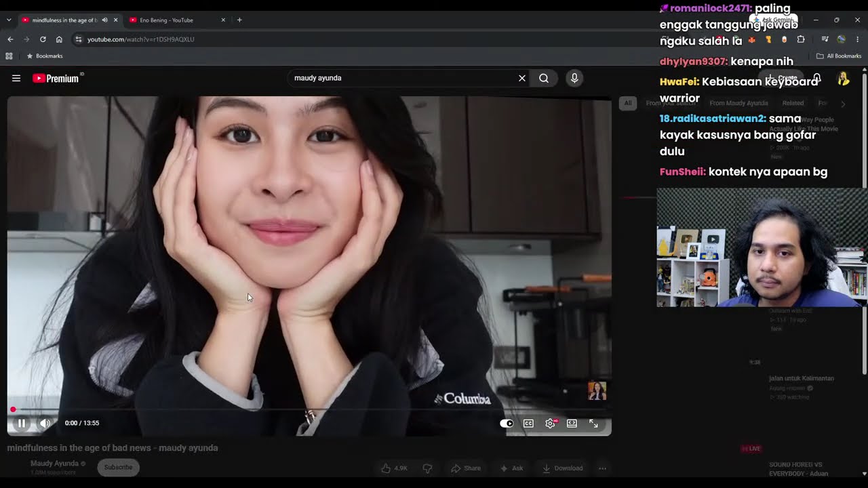The height and width of the screenshot is (488, 868).
Task: Click the Ask button
Action: (x=511, y=468)
